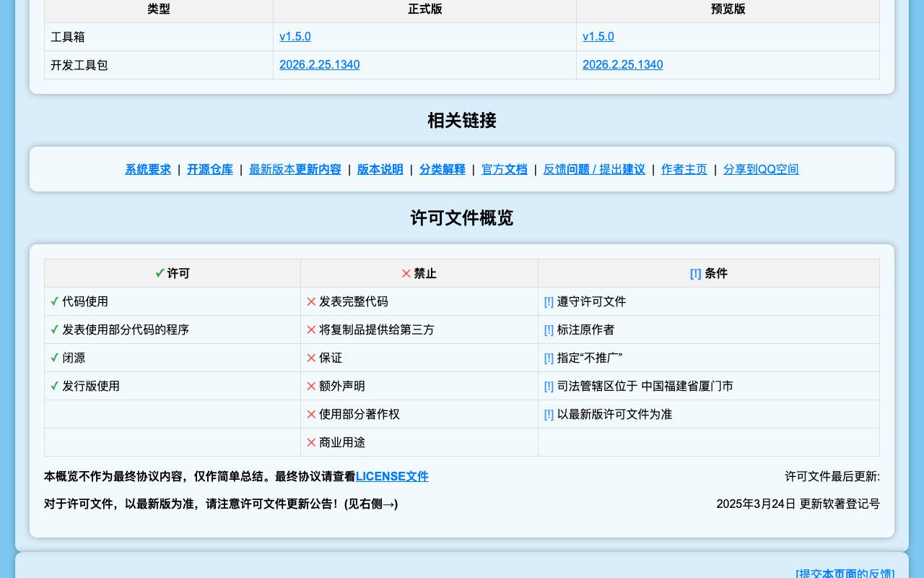The height and width of the screenshot is (578, 924).
Task: Open the 系统要求 link
Action: click(148, 169)
